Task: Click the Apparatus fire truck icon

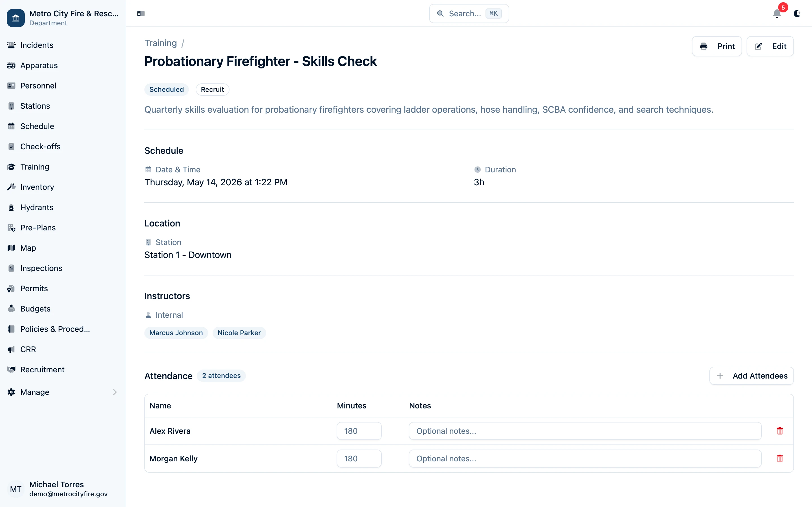Action: [x=11, y=65]
